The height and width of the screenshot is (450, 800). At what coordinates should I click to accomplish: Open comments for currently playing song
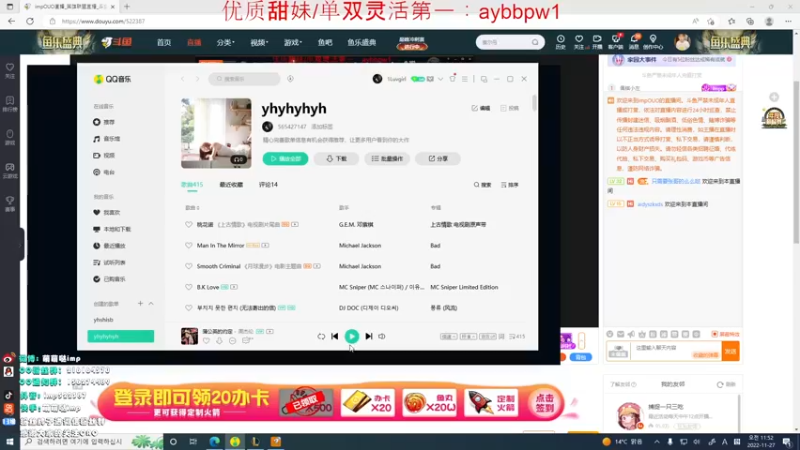click(247, 340)
